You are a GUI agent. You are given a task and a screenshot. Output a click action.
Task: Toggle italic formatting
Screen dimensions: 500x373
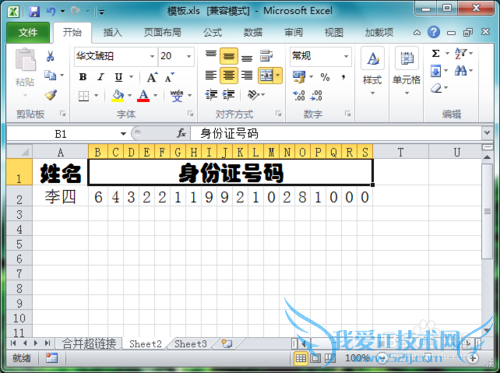point(101,77)
